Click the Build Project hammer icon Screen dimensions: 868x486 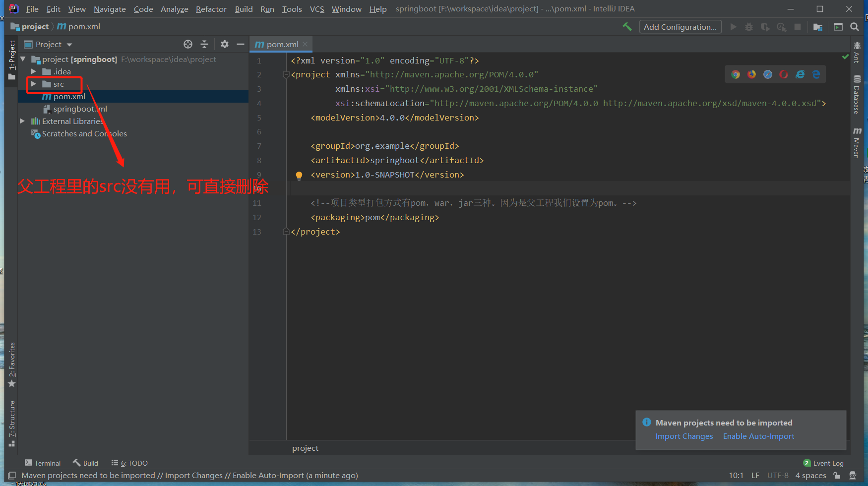[x=627, y=27]
